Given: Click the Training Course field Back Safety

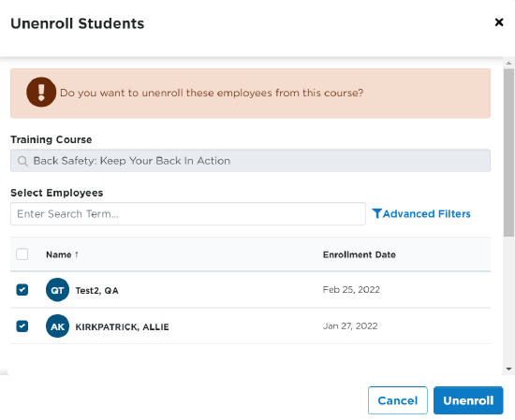Looking at the screenshot, I should coord(250,161).
